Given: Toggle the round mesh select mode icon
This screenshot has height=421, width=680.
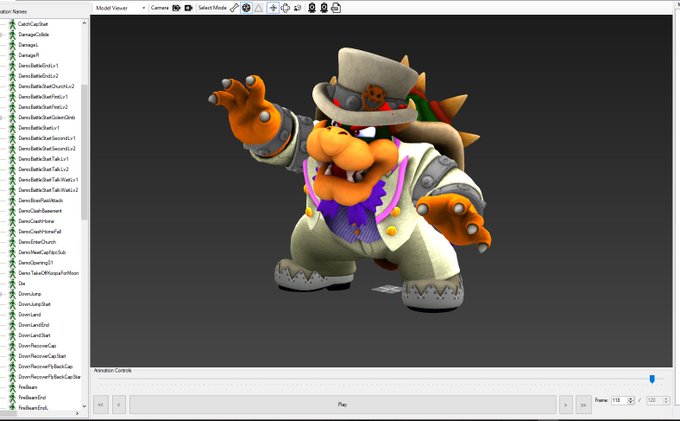Looking at the screenshot, I should tap(246, 8).
